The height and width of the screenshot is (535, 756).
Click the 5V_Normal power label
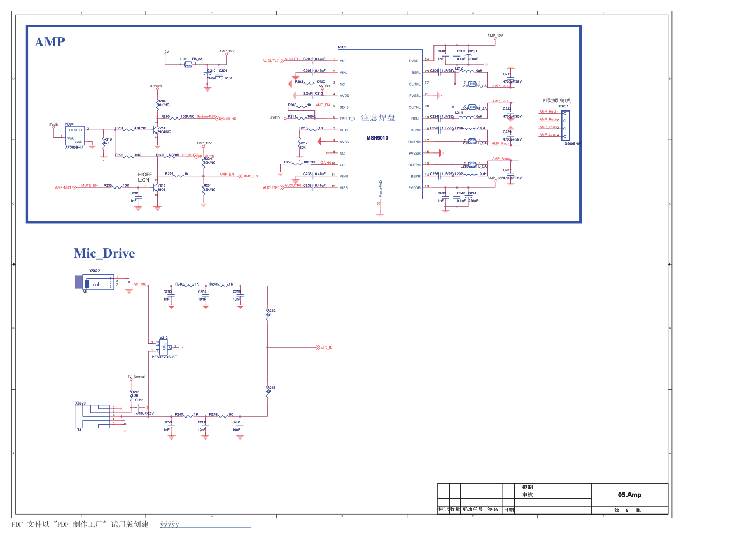(136, 377)
